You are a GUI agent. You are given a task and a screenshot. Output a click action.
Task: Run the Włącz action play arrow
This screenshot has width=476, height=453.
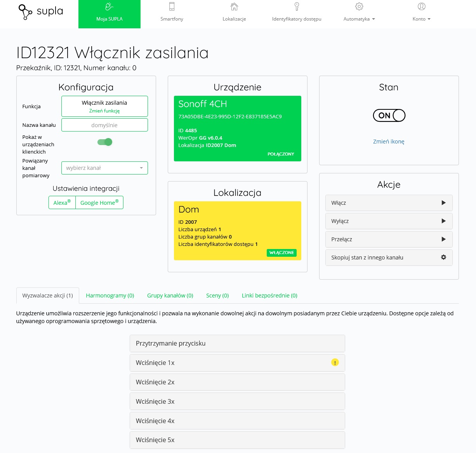click(443, 202)
